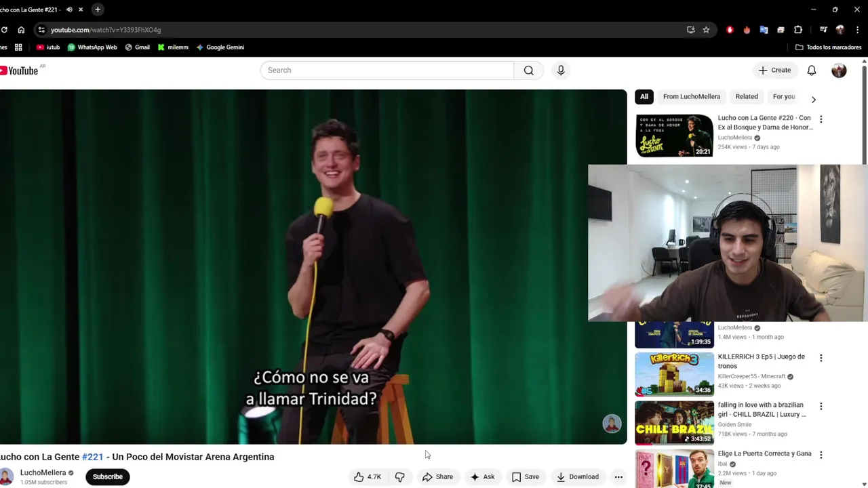Click Golden Smile channel name
The height and width of the screenshot is (488, 868).
tap(734, 425)
